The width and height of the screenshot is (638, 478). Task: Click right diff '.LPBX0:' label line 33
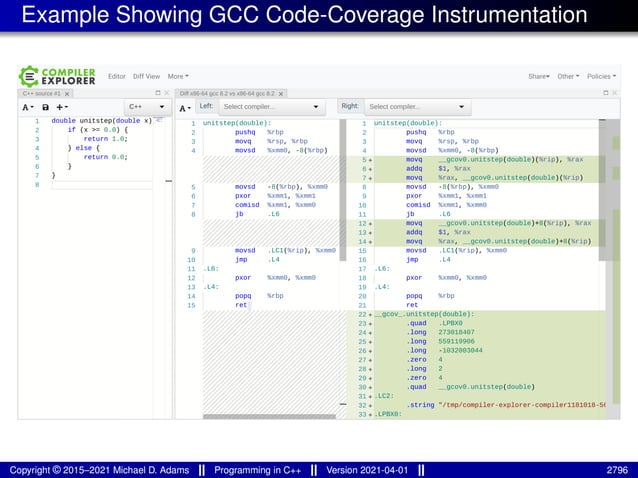pyautogui.click(x=388, y=414)
